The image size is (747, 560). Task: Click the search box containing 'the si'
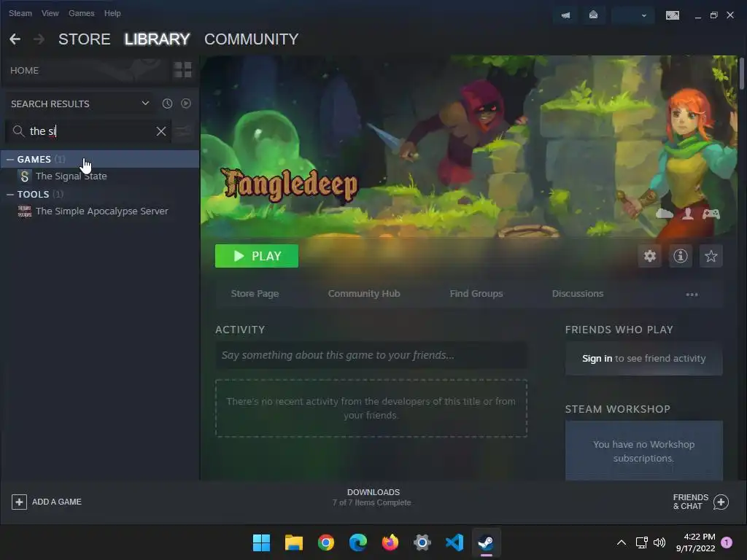88,131
